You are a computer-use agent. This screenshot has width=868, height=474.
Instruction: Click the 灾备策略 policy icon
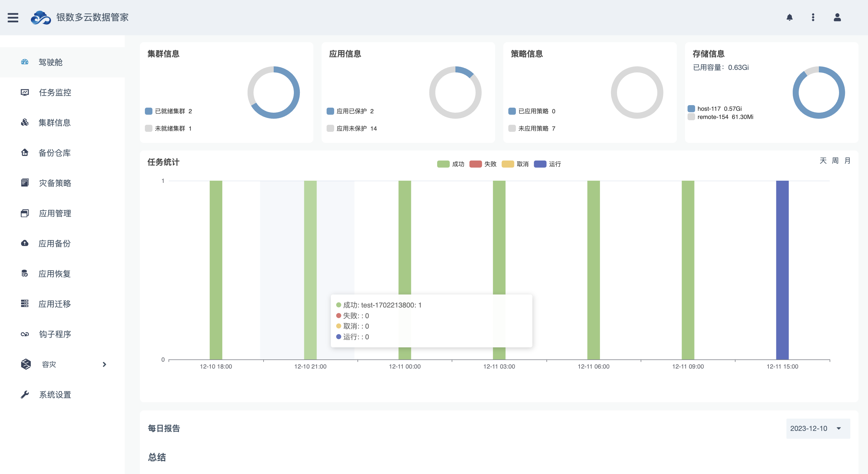(25, 183)
